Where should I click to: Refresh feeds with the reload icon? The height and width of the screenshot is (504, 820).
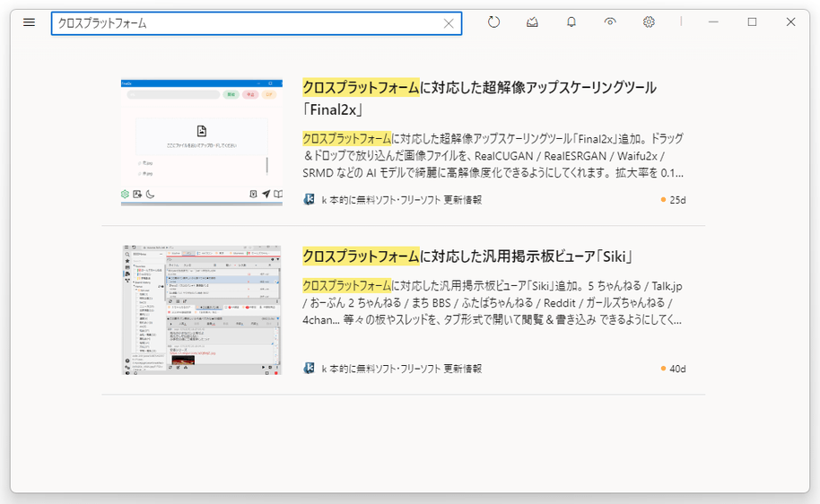(x=493, y=22)
